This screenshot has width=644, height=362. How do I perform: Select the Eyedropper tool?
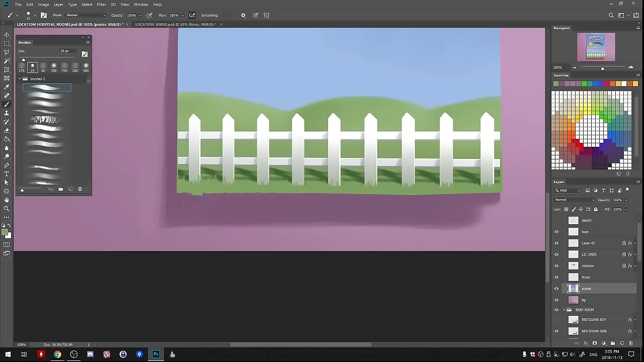click(x=7, y=87)
